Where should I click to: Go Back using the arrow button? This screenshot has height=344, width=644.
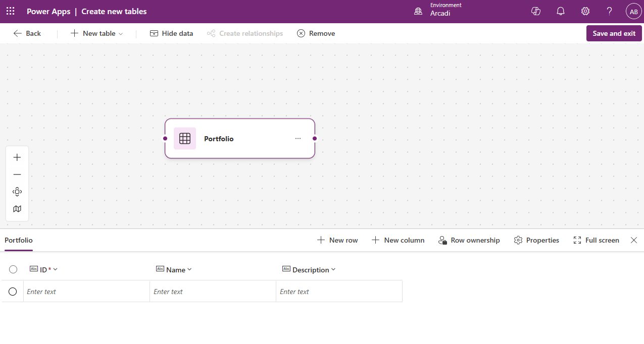point(27,33)
